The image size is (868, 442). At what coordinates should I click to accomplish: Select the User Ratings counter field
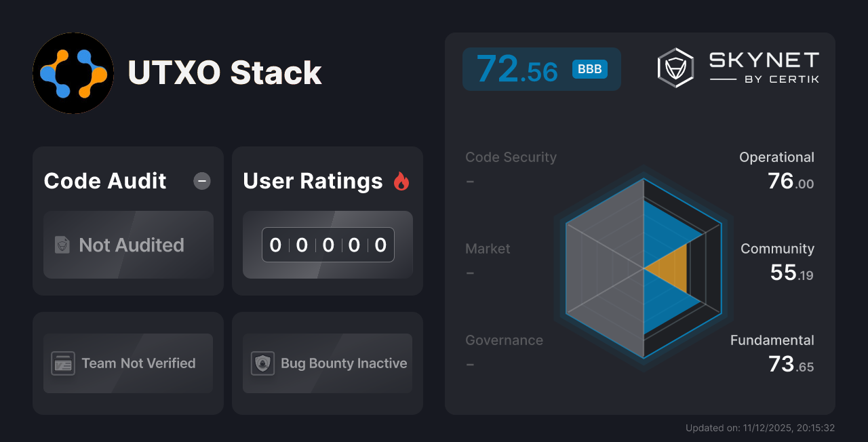click(328, 245)
